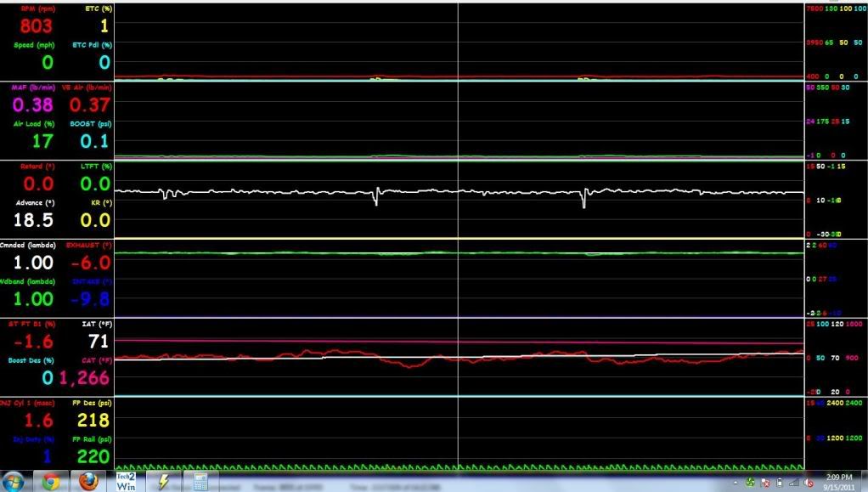Click the Windows Start orb
This screenshot has height=492, width=868.
coord(13,482)
